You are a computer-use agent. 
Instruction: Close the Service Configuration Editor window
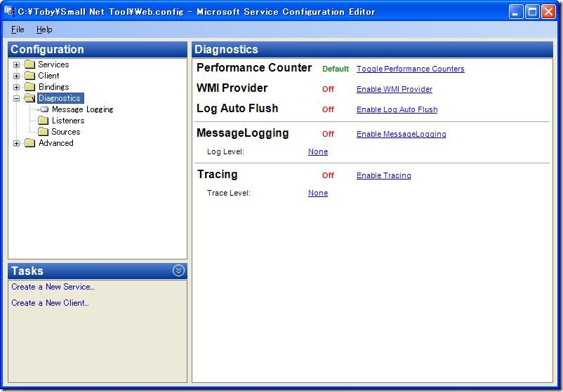click(x=549, y=12)
